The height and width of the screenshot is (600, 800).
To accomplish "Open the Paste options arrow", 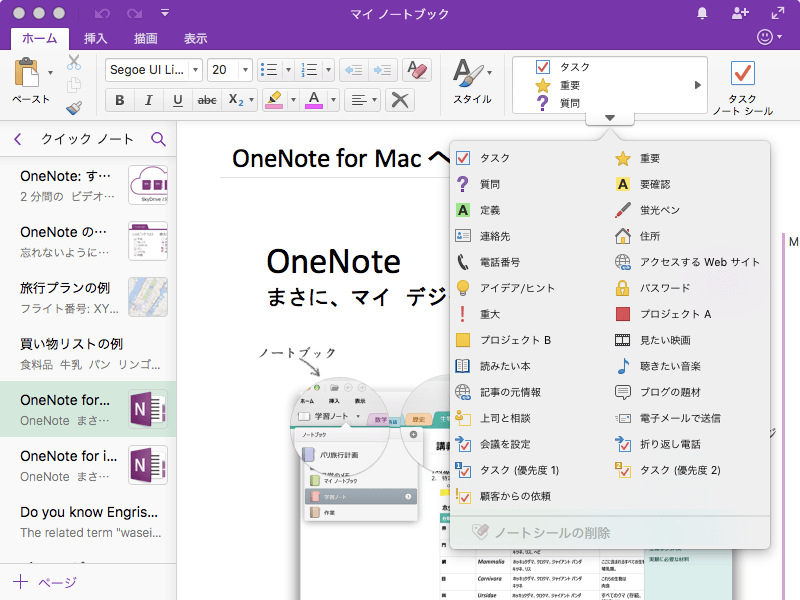I will (50, 72).
